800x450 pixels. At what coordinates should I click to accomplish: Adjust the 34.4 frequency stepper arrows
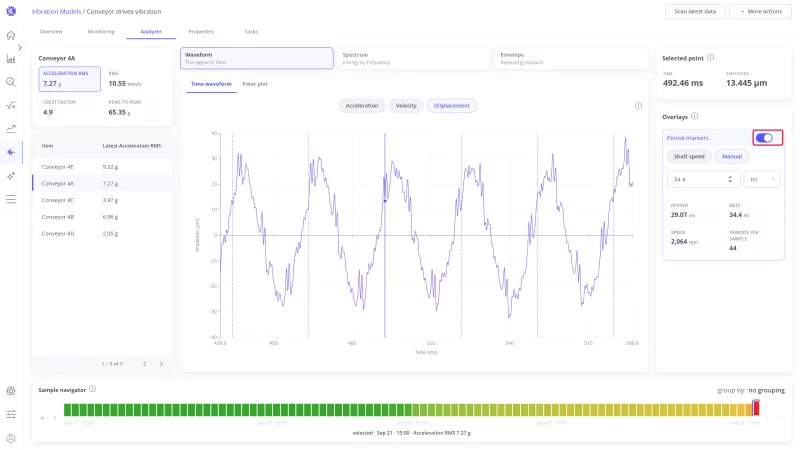[730, 179]
